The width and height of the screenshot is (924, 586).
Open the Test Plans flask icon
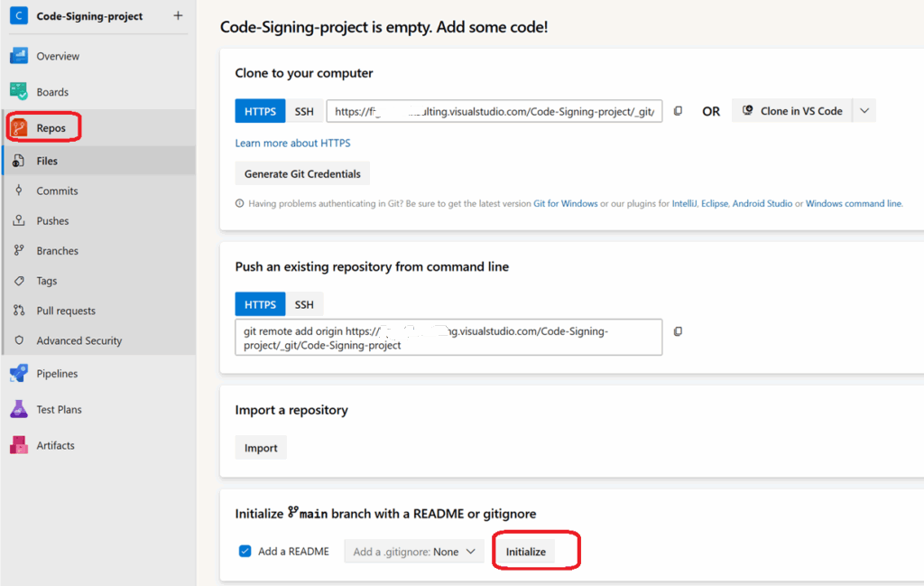coord(19,410)
